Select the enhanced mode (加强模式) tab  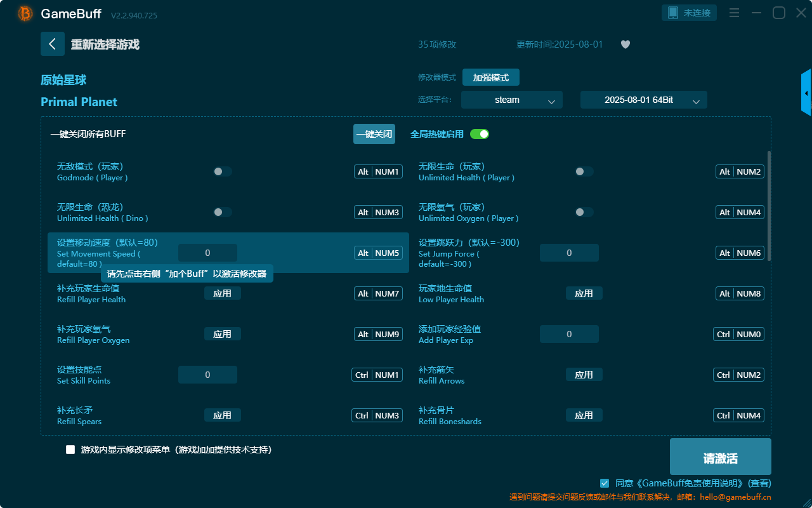click(491, 77)
